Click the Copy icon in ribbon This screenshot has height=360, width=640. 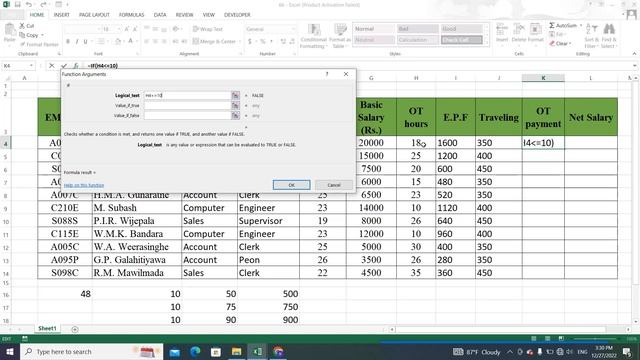click(x=22, y=35)
